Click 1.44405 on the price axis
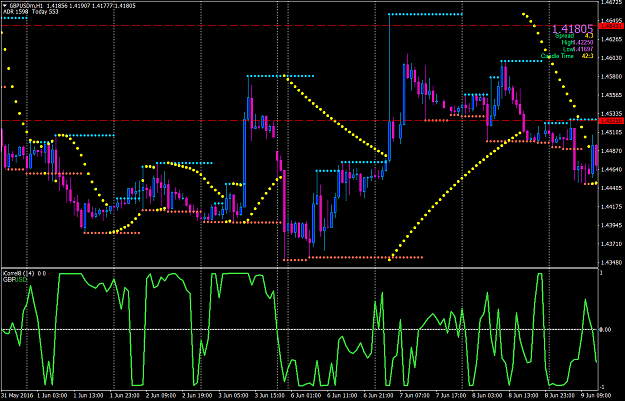625x401 pixels. click(x=612, y=188)
